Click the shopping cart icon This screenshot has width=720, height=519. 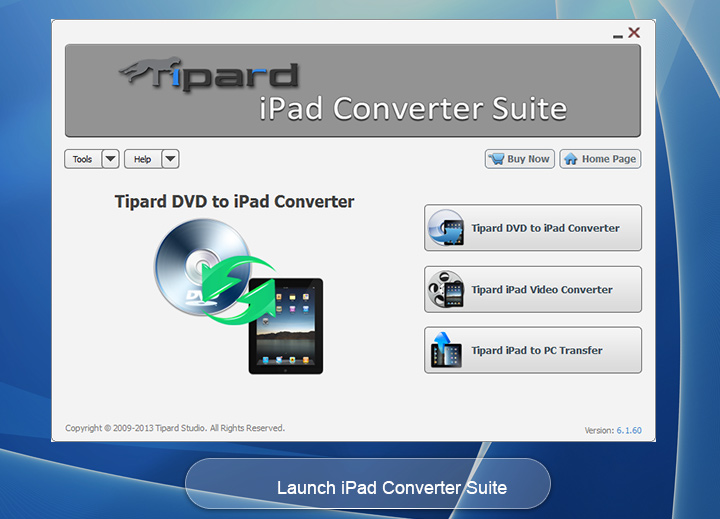pyautogui.click(x=496, y=159)
